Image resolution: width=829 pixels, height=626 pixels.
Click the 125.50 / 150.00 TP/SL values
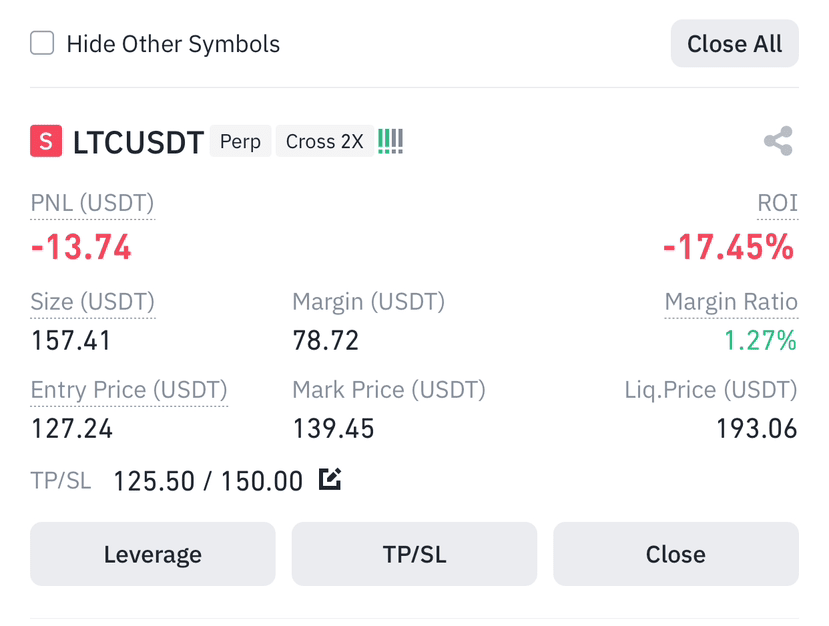click(x=208, y=481)
